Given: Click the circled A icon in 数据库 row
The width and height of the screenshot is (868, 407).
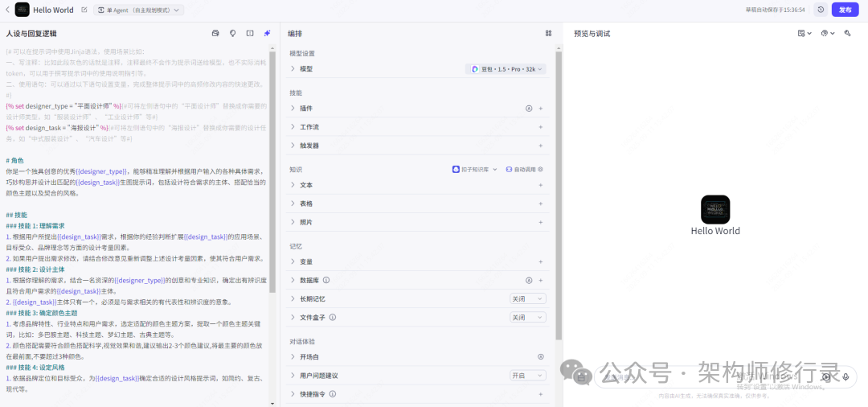Looking at the screenshot, I should (529, 280).
